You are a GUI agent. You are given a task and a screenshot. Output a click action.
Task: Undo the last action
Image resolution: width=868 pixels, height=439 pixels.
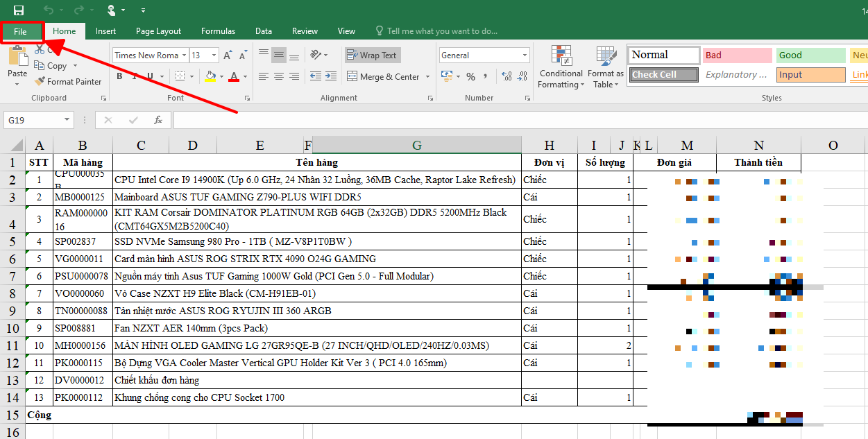[48, 10]
